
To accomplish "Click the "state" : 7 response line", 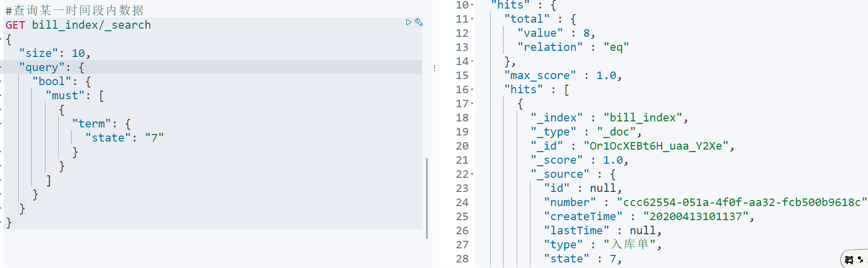I will point(583,259).
